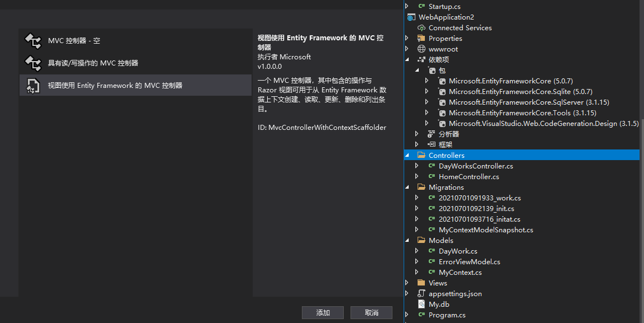
Task: Expand the Views folder
Action: pos(407,283)
